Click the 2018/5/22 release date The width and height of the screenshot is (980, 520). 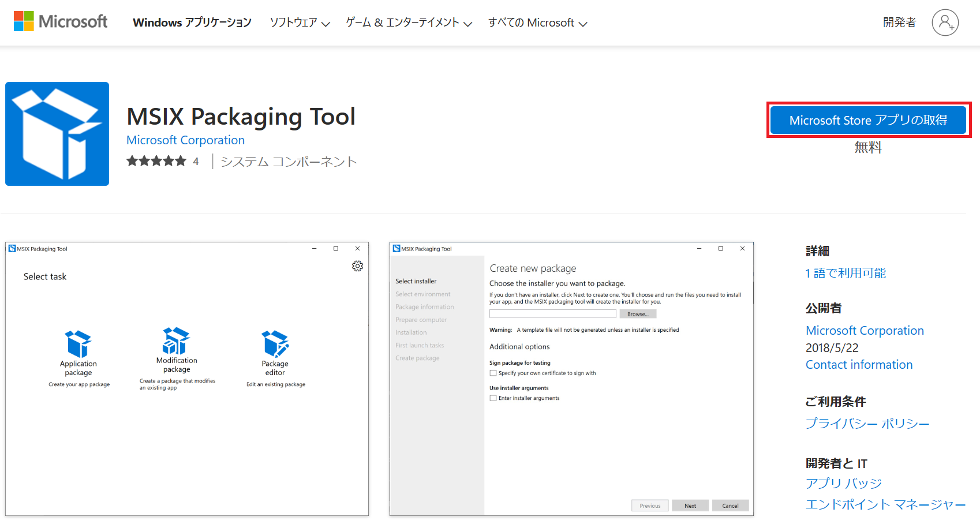[832, 348]
